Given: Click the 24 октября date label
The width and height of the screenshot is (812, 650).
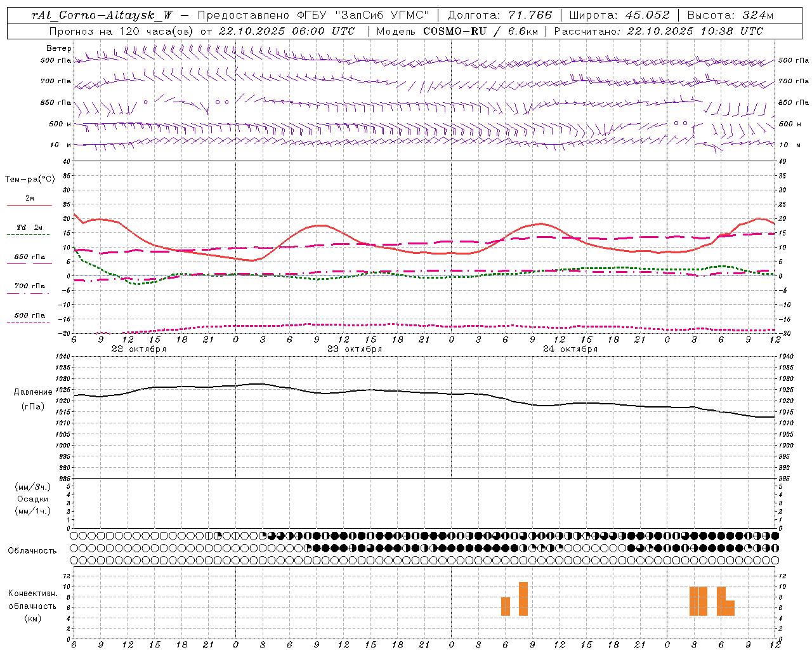Looking at the screenshot, I should tap(570, 349).
